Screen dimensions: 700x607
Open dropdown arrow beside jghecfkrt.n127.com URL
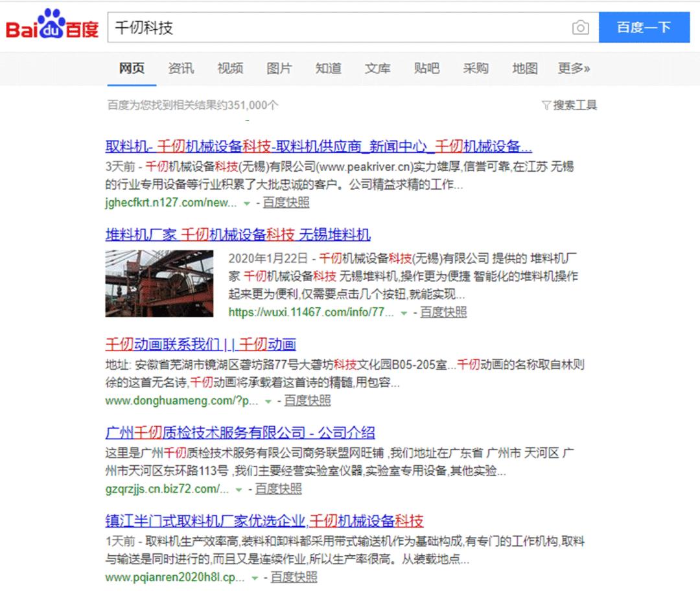247,203
